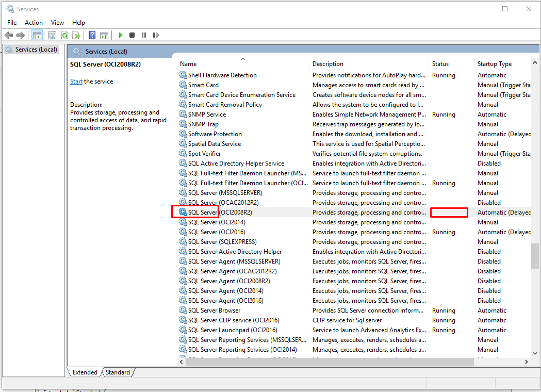Select SQL Server Agent (OCAC2012R2)
The image size is (541, 392).
(x=355, y=271)
